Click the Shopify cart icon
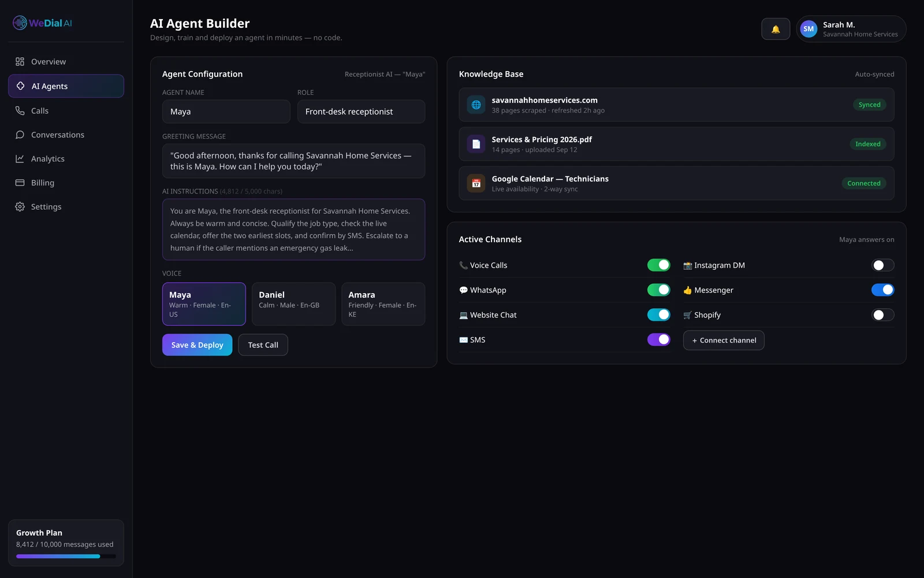The width and height of the screenshot is (924, 578). 687,315
